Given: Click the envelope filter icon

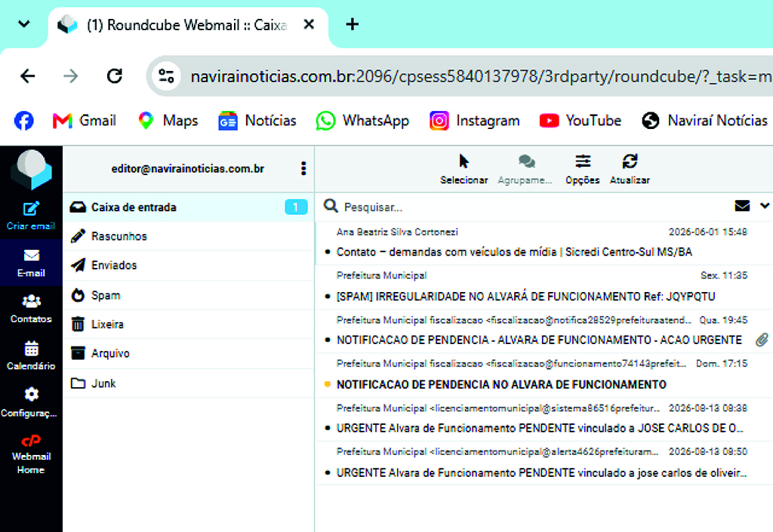Looking at the screenshot, I should coord(742,206).
